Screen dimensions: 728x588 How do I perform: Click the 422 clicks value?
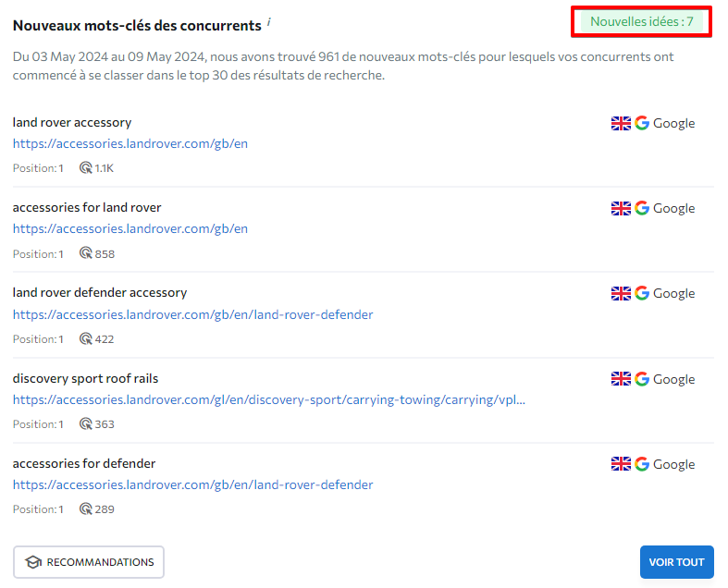(105, 339)
